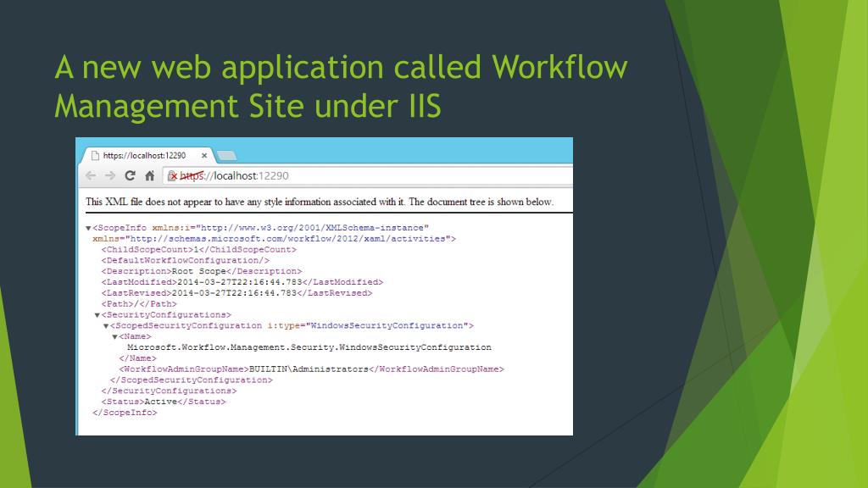Viewport: 868px width, 488px height.
Task: Close the https://localhost:12290 tab
Action: (x=204, y=156)
